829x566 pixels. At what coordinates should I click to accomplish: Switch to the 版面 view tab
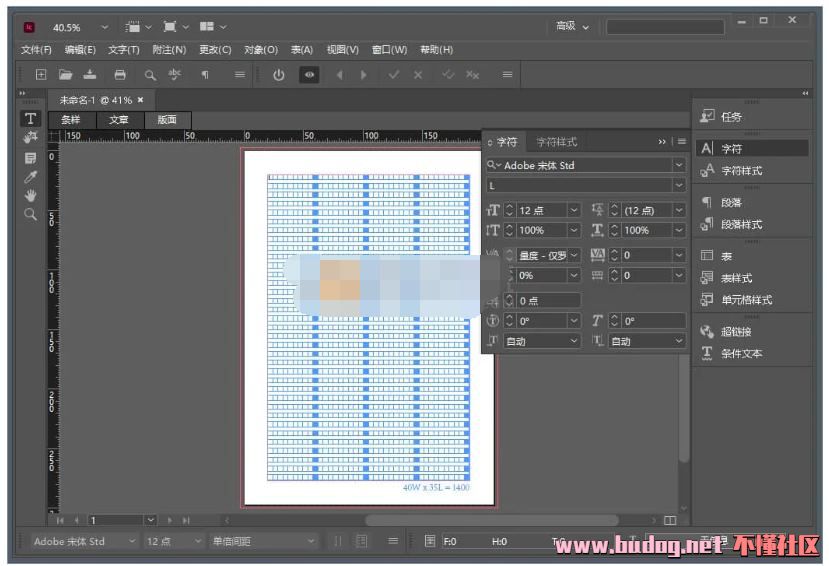point(166,120)
